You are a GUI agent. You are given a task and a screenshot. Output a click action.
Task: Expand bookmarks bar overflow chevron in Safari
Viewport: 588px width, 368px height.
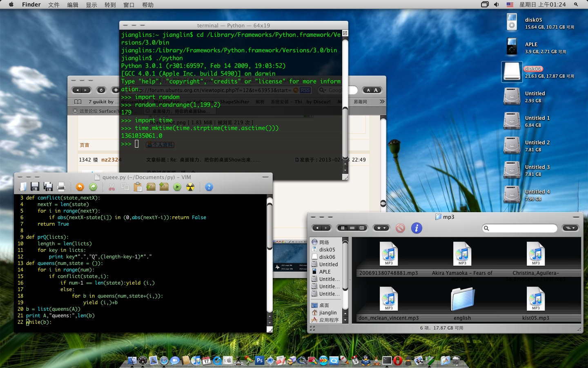[x=382, y=101]
